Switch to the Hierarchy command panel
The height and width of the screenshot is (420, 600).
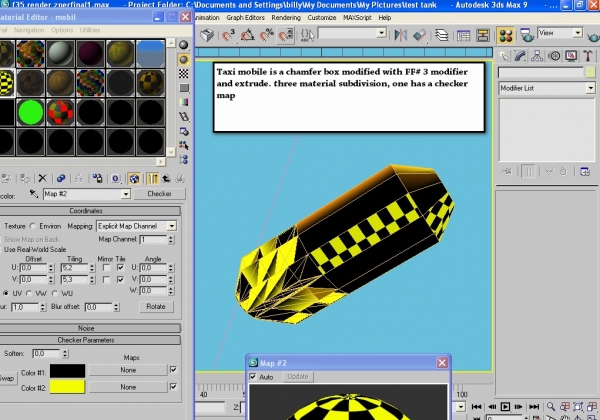tap(537, 56)
